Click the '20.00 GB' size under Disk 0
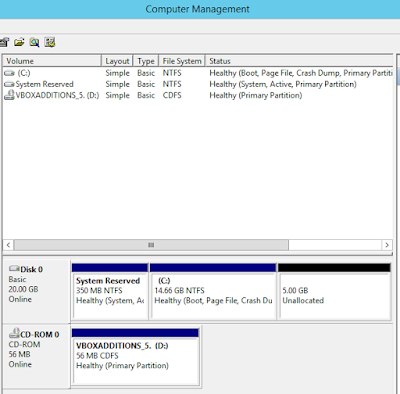 [23, 289]
